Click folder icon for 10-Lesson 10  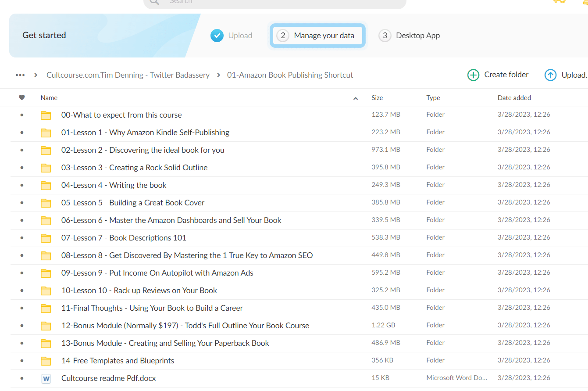click(46, 291)
